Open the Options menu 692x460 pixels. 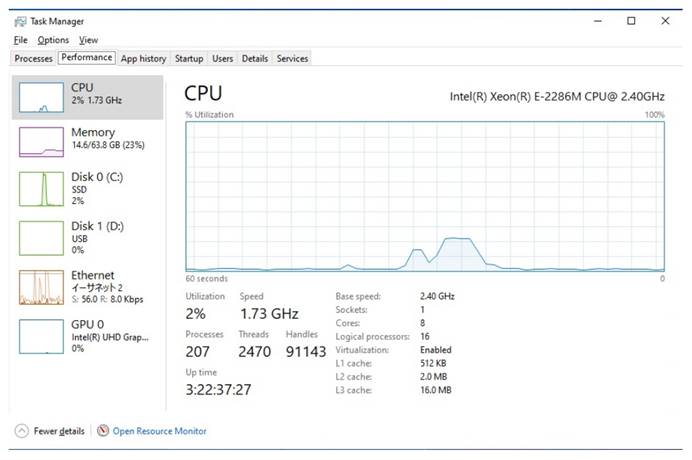53,40
